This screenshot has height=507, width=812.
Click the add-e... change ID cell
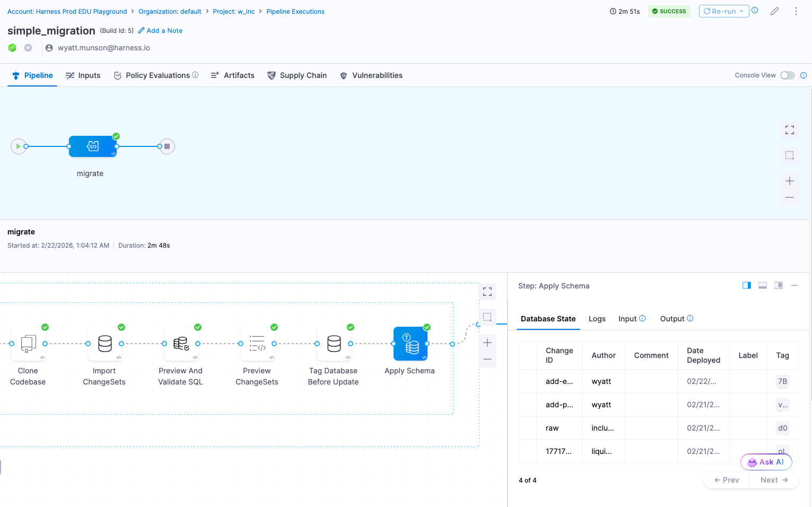[560, 381]
